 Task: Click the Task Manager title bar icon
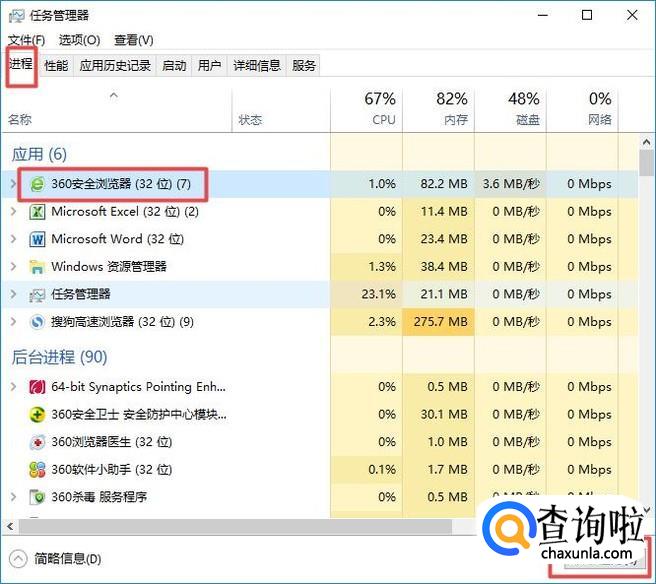pos(17,16)
